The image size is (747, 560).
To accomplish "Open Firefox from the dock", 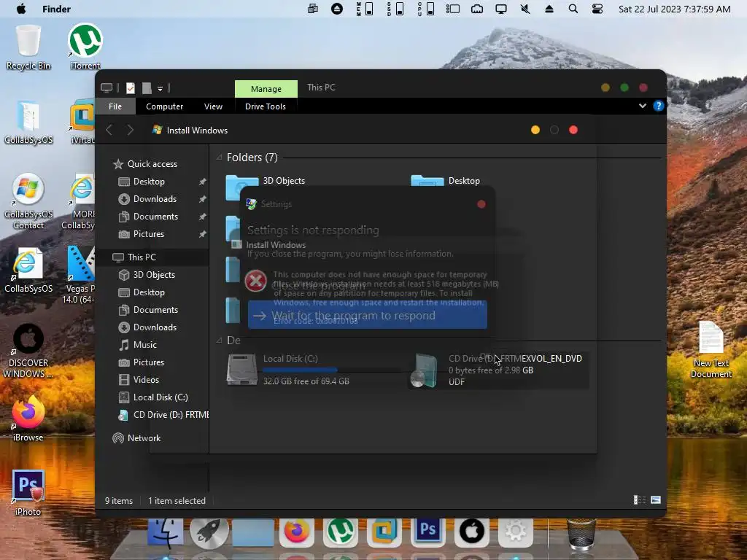I will [296, 532].
